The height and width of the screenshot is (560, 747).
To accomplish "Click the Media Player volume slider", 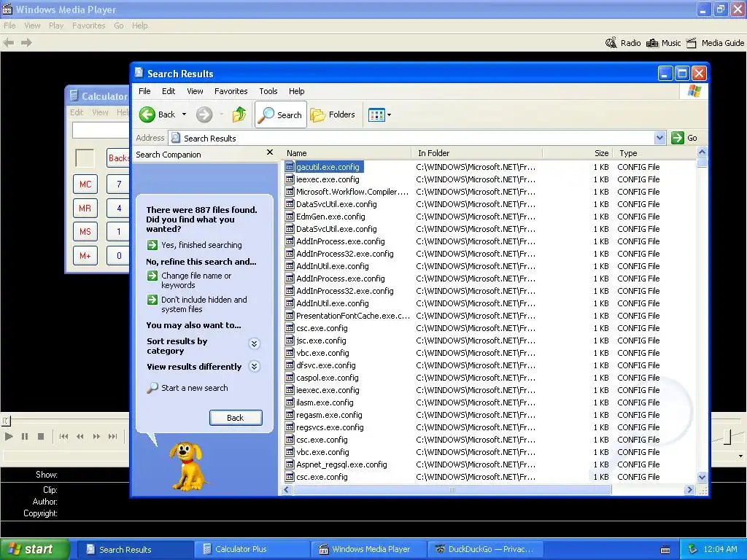I will point(727,437).
